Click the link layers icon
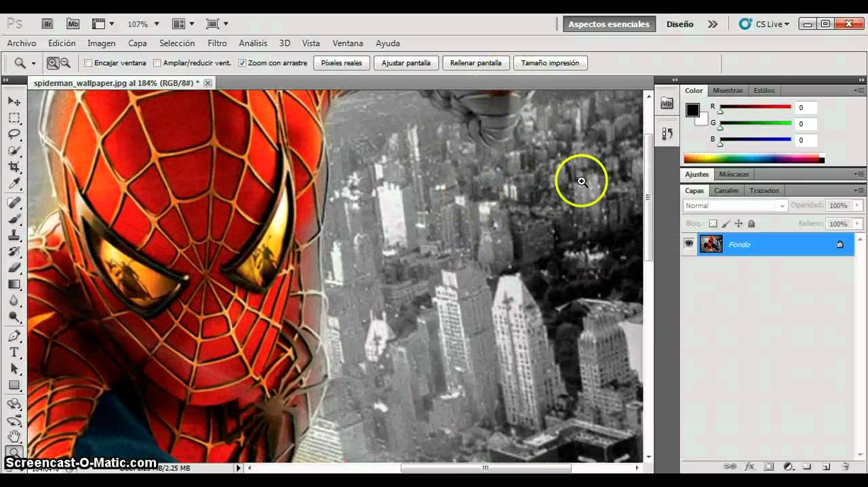Image resolution: width=868 pixels, height=487 pixels. [730, 467]
